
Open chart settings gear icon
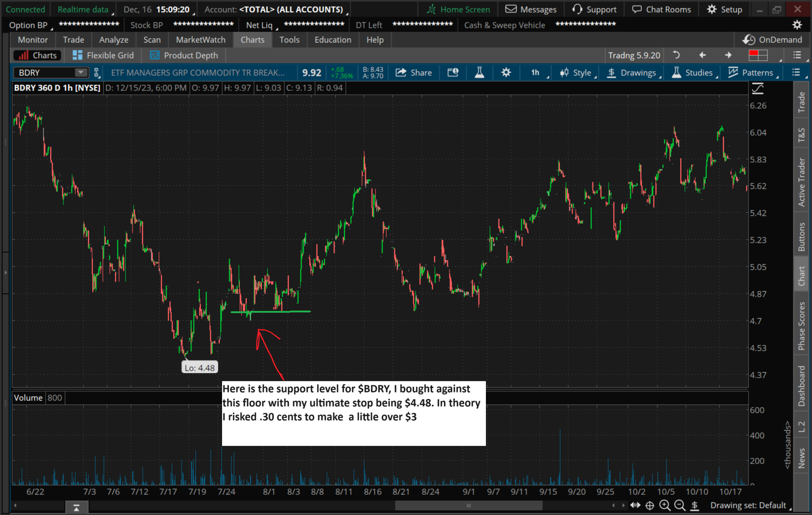[x=506, y=73]
